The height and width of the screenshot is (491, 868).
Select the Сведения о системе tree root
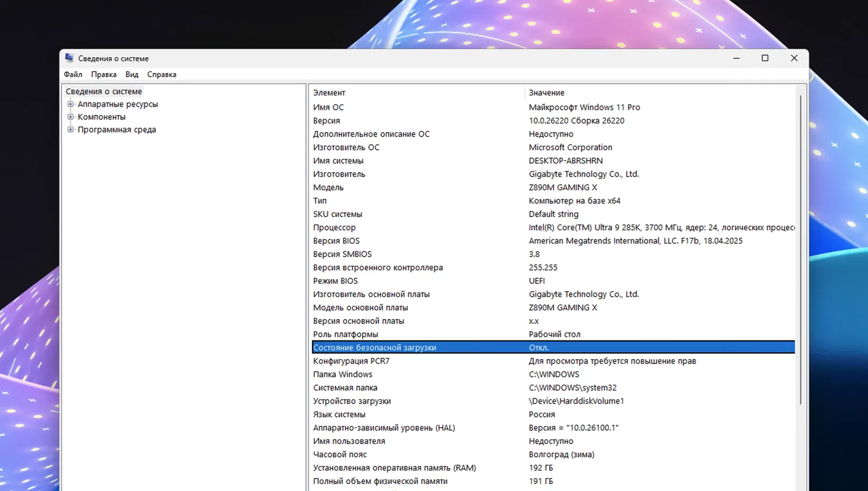(x=104, y=91)
